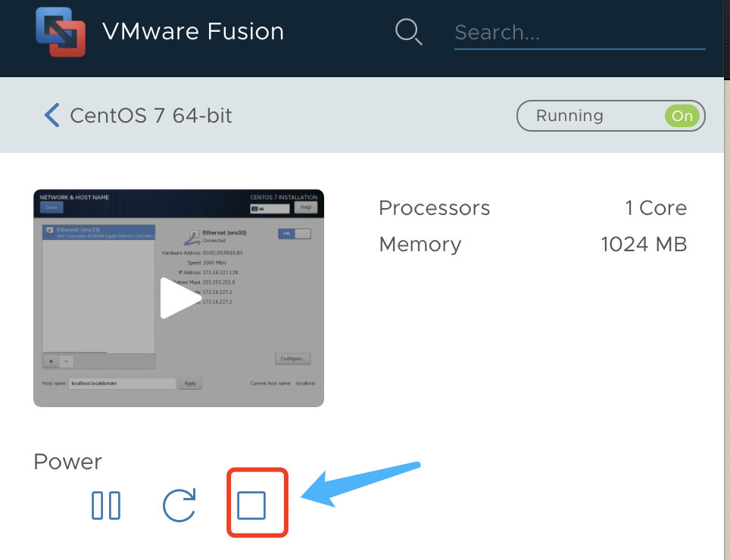Go back using the blue chevron arrow
Screen dimensions: 730x560
point(51,115)
